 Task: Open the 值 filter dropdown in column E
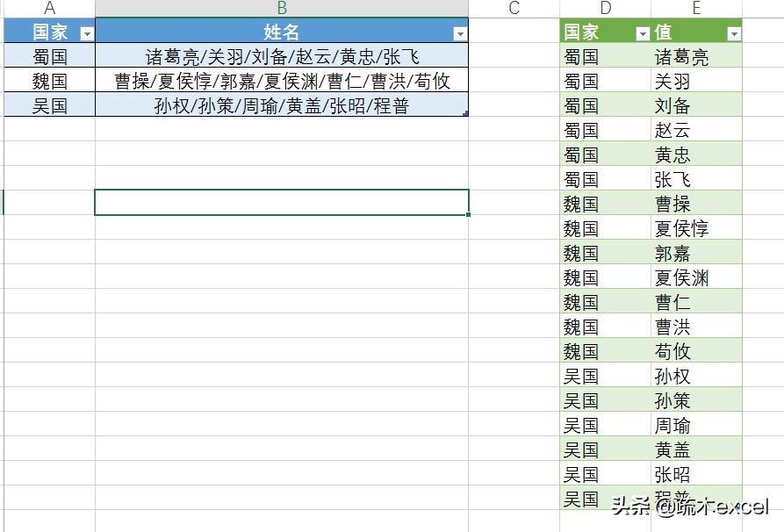[734, 32]
